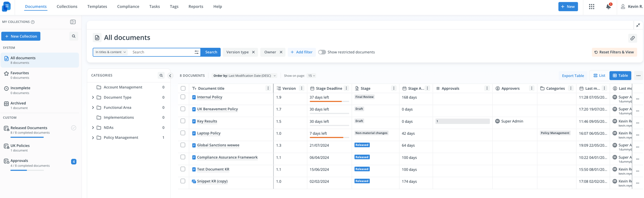Screen dimensions: 644x198
Task: Open row actions for Internal Policy
Action: [637, 99]
